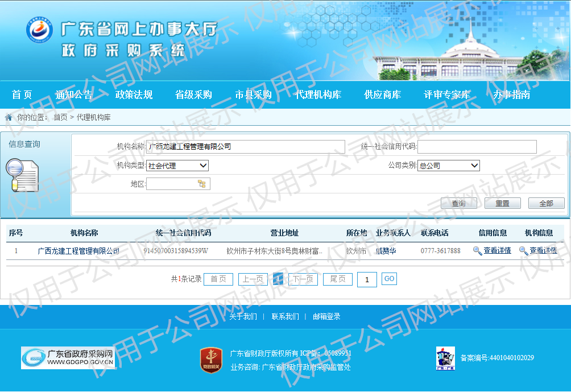View 机构信息 查看详情 link

[543, 251]
